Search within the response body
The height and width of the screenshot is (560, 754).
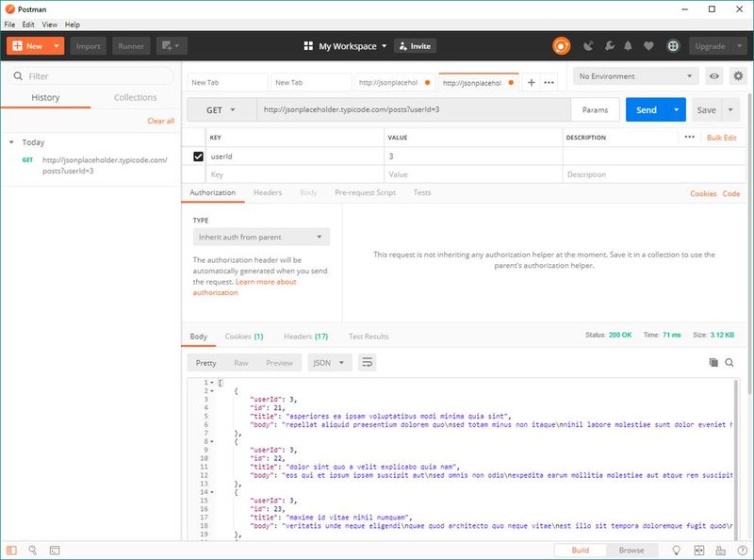(729, 363)
